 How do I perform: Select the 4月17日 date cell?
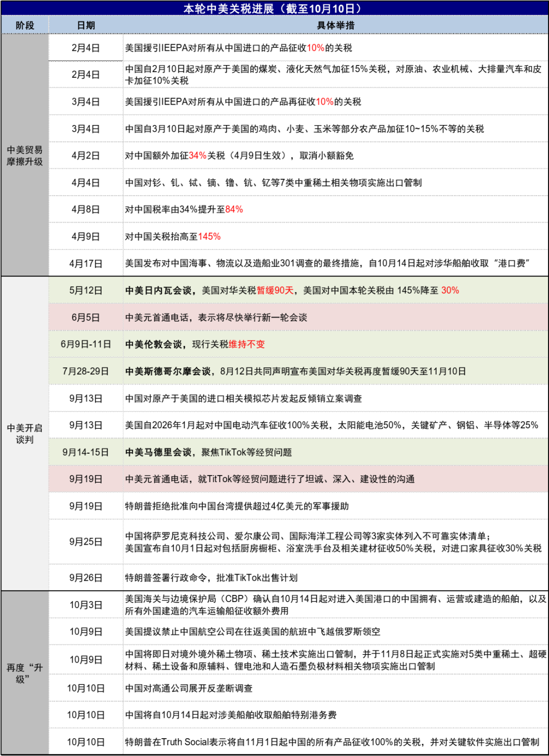coord(85,263)
